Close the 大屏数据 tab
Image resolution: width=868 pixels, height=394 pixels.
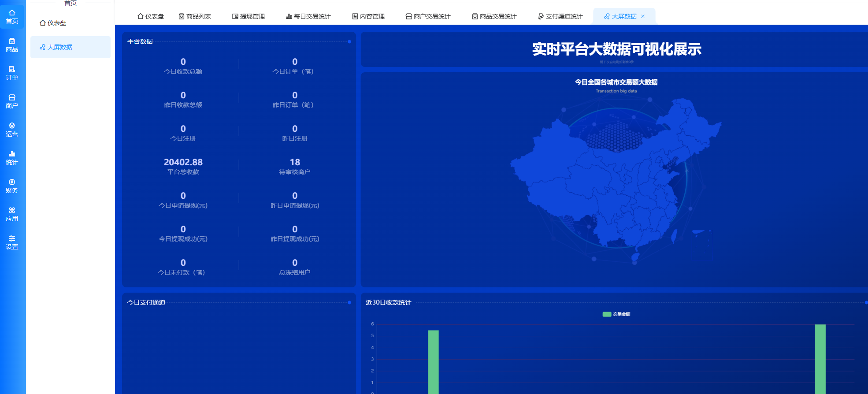coord(643,16)
